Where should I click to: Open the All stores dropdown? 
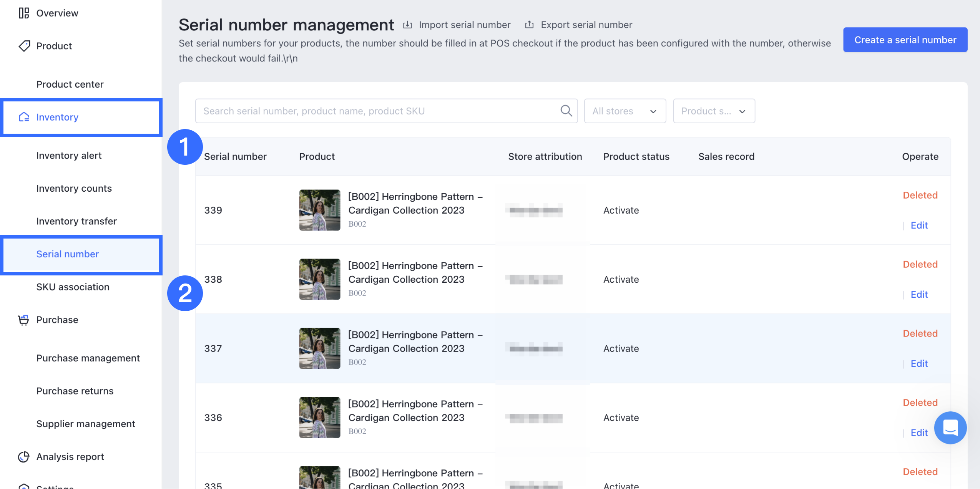625,111
